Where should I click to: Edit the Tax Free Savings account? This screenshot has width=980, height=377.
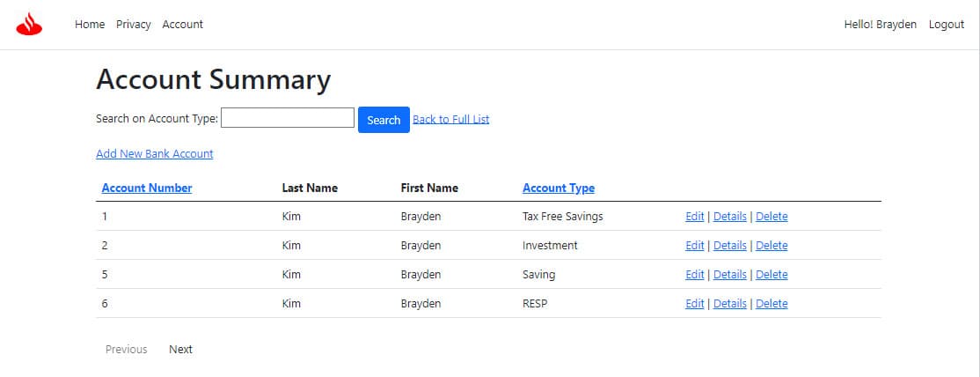(x=694, y=217)
